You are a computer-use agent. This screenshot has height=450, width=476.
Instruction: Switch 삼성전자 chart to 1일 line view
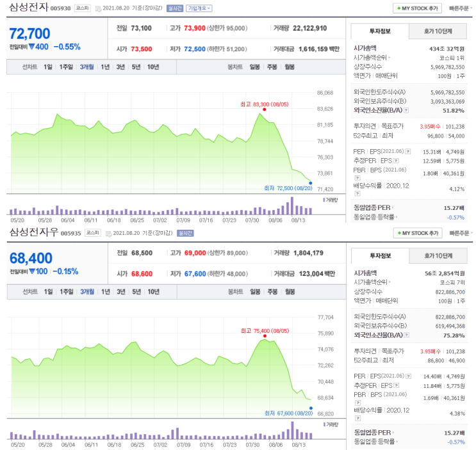click(48, 67)
